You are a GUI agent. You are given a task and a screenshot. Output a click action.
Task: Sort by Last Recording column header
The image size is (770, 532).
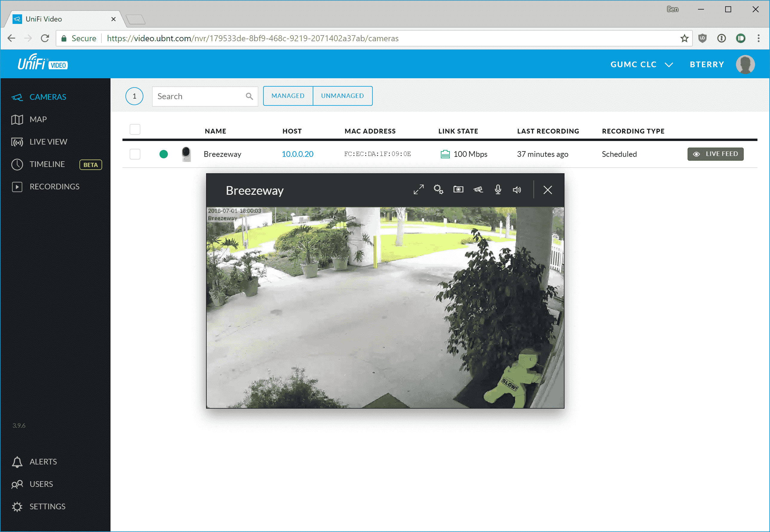coord(548,131)
